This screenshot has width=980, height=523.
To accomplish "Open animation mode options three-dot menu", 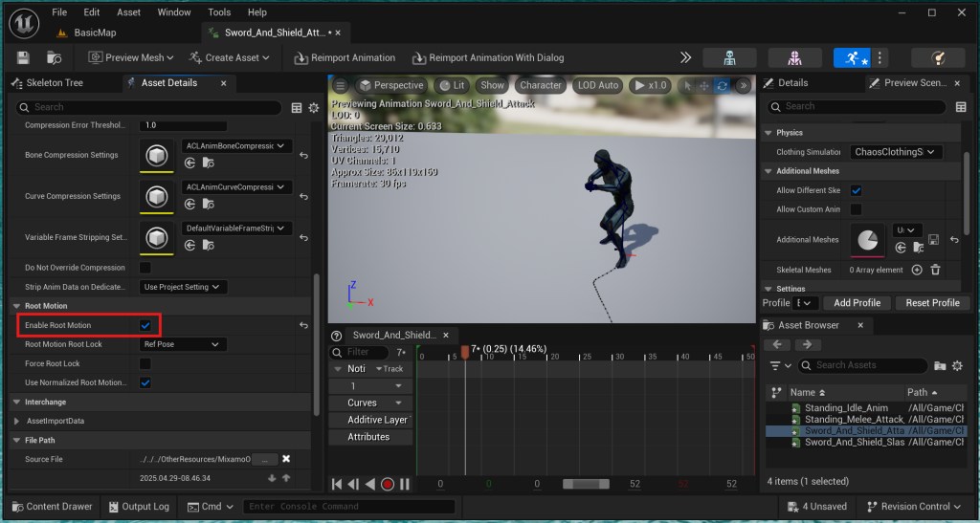I will tap(880, 58).
